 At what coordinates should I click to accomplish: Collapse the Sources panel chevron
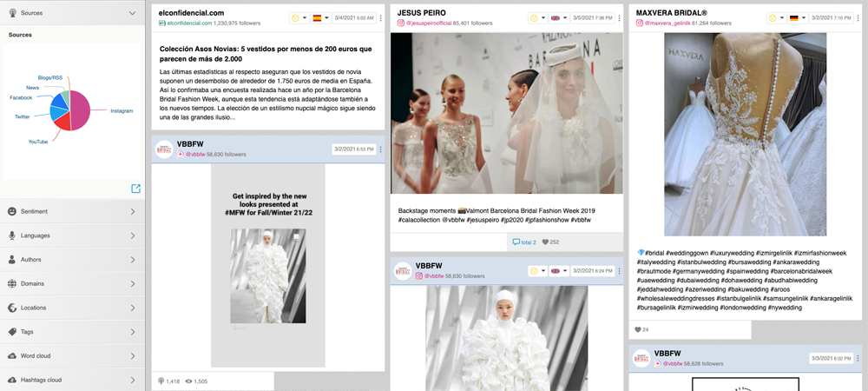132,13
